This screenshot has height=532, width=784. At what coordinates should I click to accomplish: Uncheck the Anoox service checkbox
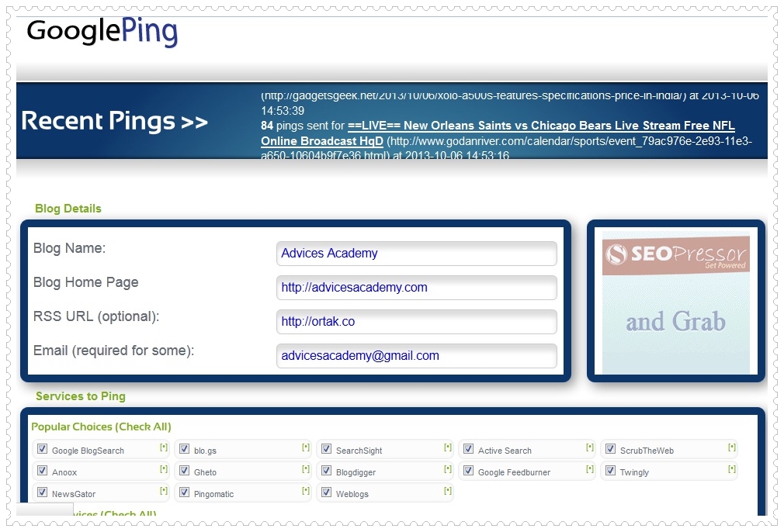tap(42, 470)
